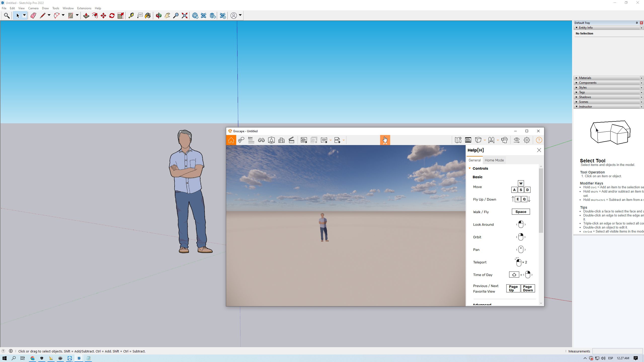Click the Zoom Extents tool
644x362 pixels.
[x=185, y=16]
